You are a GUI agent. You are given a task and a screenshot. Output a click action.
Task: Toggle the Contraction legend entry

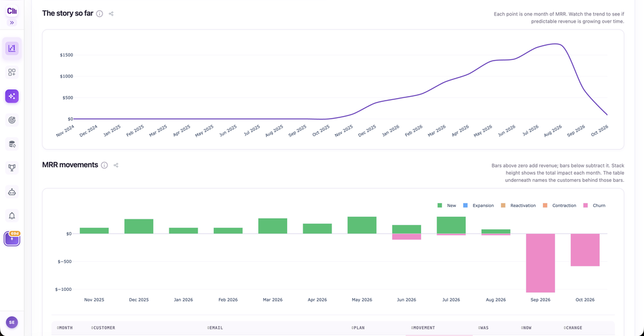pyautogui.click(x=560, y=206)
